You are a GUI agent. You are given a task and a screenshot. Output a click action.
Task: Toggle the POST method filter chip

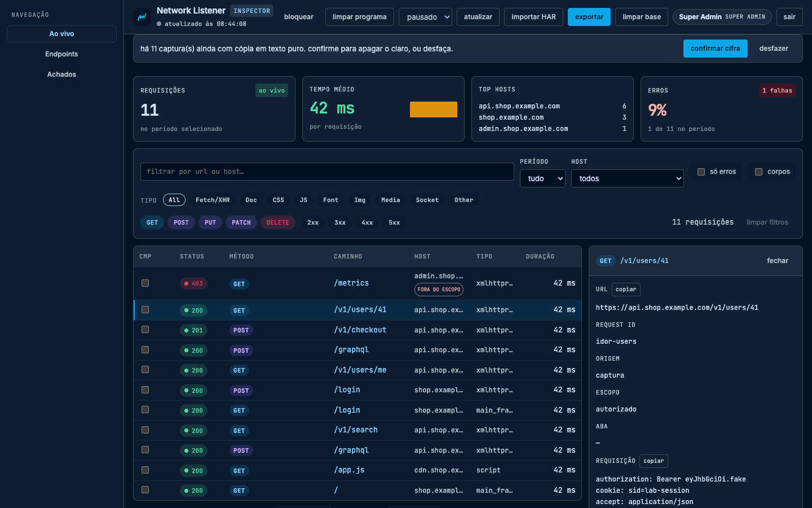181,222
